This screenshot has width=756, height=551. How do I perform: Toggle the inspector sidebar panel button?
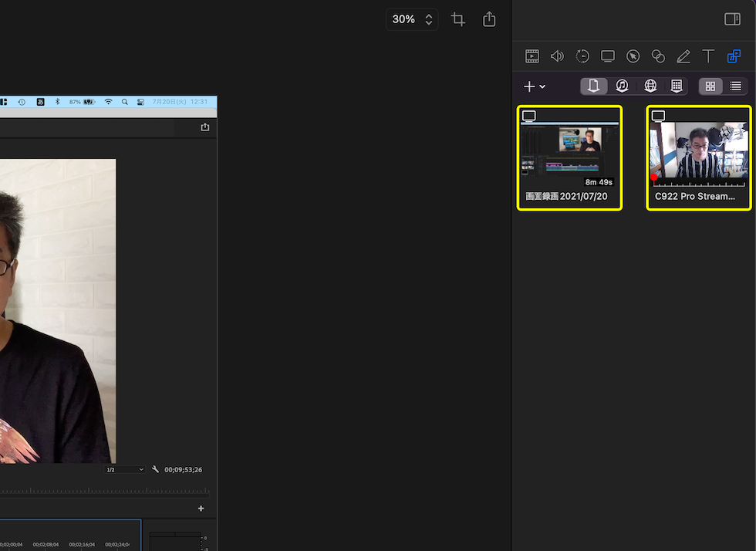pyautogui.click(x=732, y=19)
